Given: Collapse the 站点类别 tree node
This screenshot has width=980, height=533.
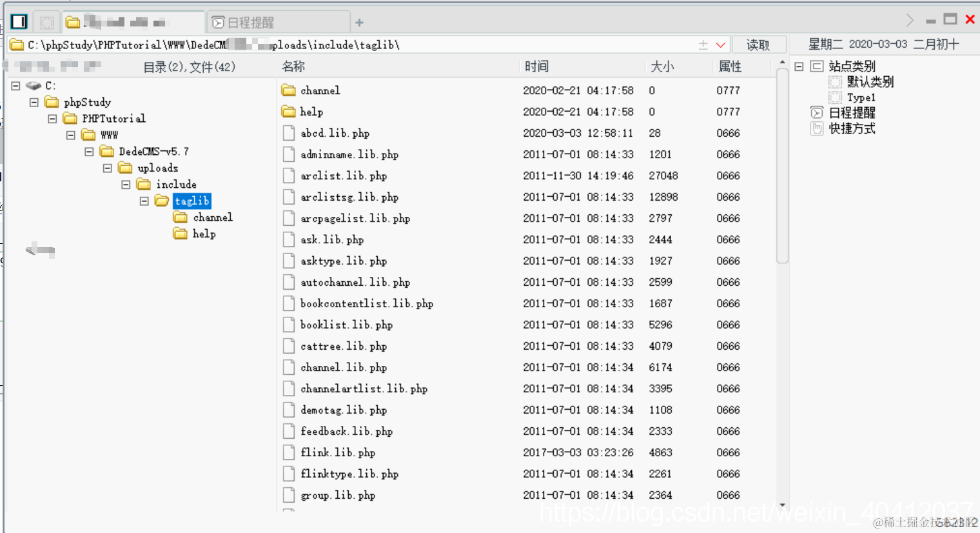Looking at the screenshot, I should click(x=799, y=66).
